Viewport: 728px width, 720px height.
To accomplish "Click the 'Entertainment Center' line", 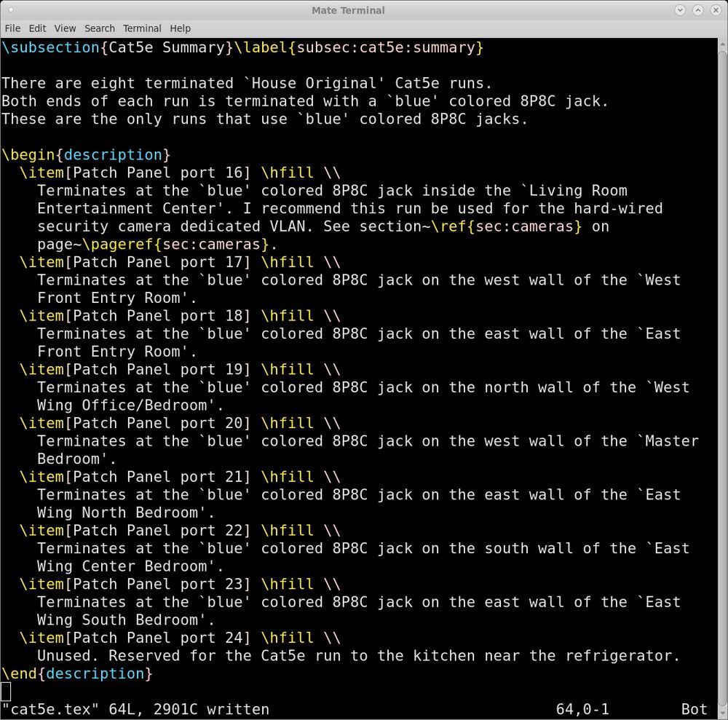I will tap(349, 208).
